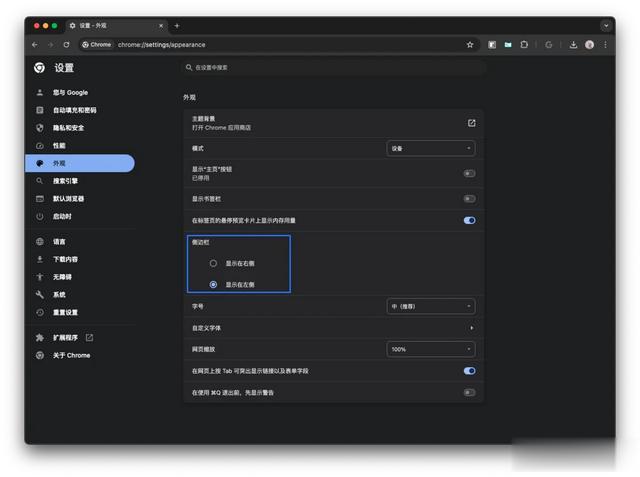Screen dimensions: 640x477
Task: Click the Chrome logo next to 设置 title
Action: pyautogui.click(x=39, y=68)
